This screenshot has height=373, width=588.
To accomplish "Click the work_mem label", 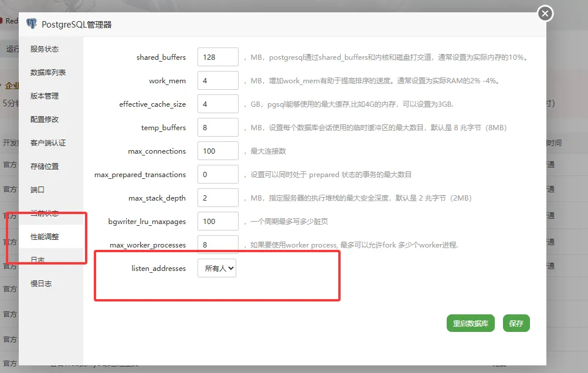I will coord(167,81).
